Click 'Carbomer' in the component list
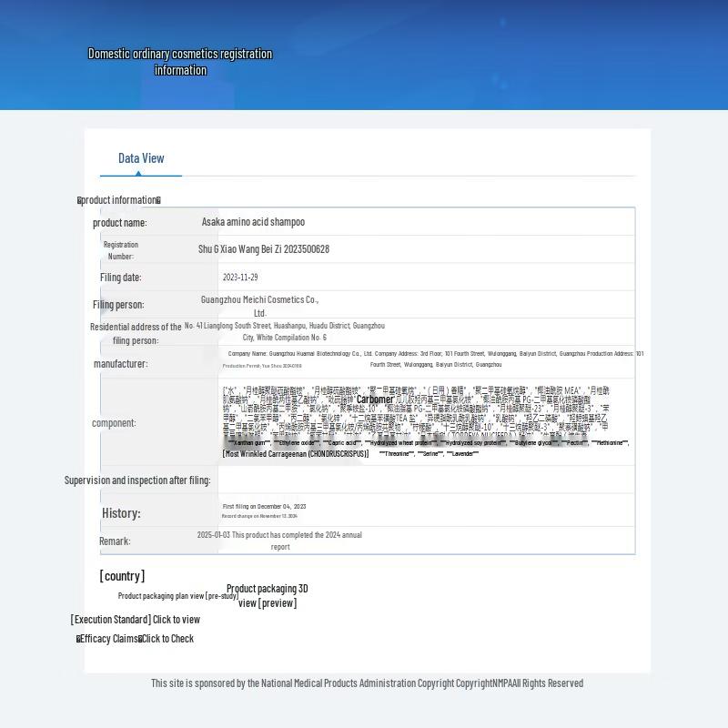The image size is (728, 728). 375,399
